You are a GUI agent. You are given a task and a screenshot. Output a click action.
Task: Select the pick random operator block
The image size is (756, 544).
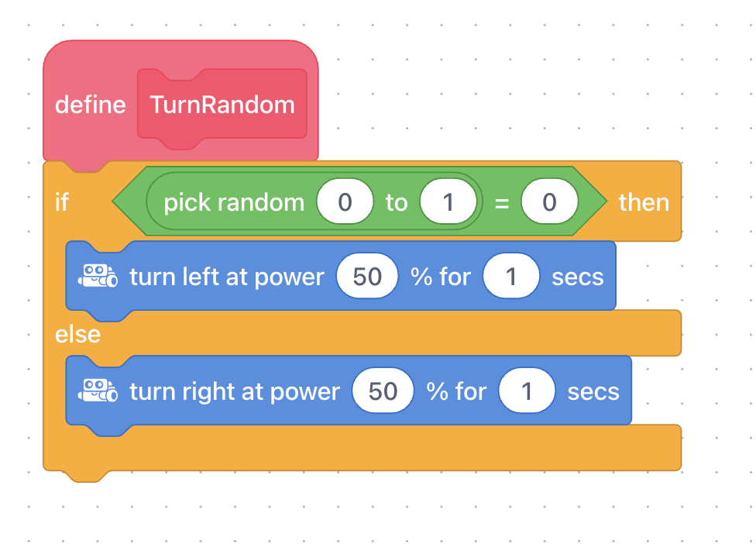coord(234,202)
